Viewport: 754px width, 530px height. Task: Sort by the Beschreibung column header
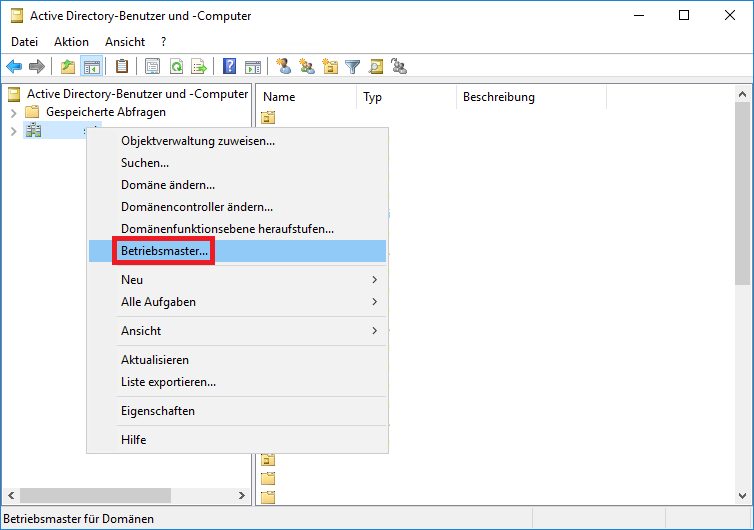499,97
